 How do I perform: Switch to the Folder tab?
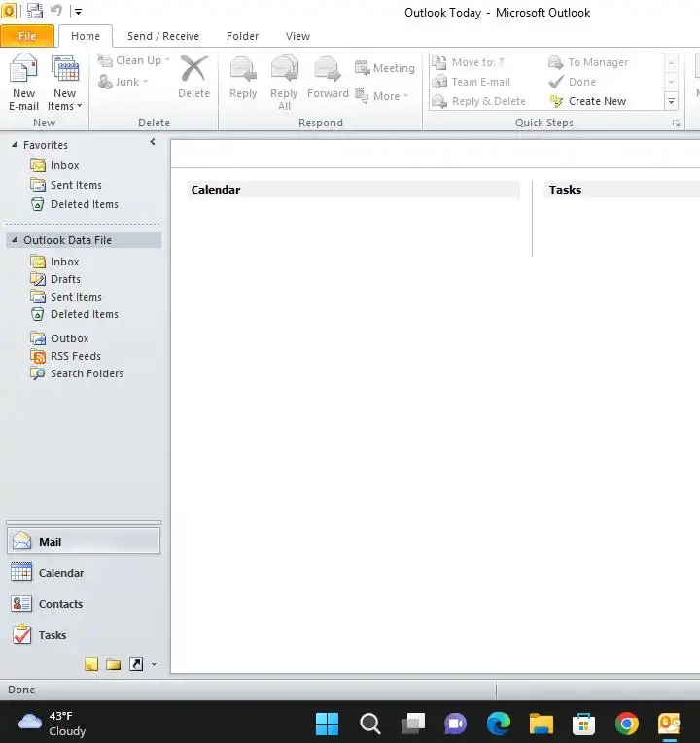point(242,36)
